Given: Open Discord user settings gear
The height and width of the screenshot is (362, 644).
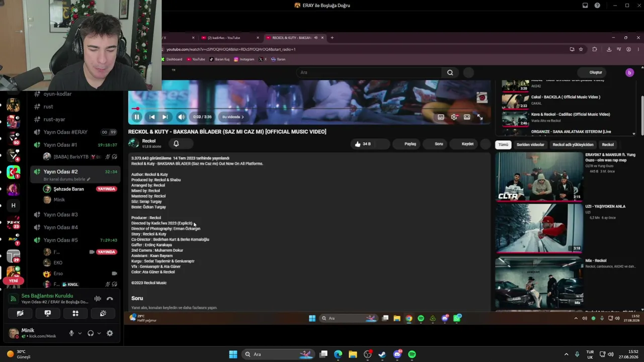Looking at the screenshot, I should [110, 333].
